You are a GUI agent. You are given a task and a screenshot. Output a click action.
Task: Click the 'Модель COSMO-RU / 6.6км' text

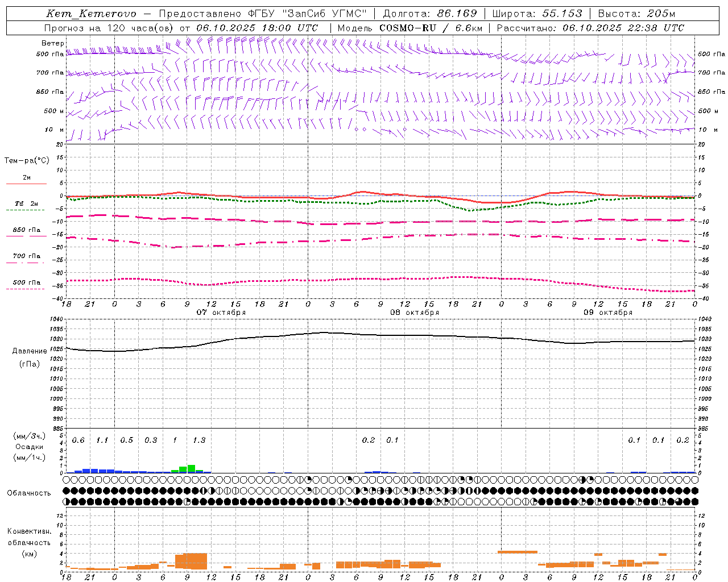pos(409,28)
